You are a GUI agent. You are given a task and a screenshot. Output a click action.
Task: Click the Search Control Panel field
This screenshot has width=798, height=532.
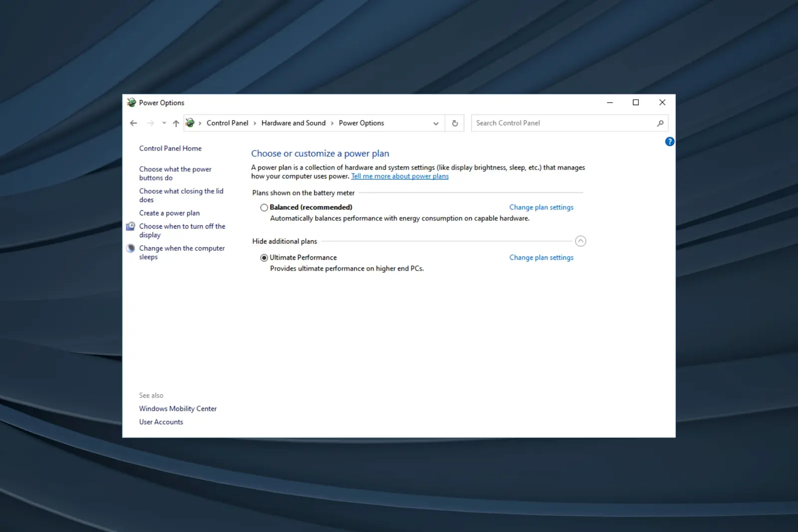[x=564, y=123]
